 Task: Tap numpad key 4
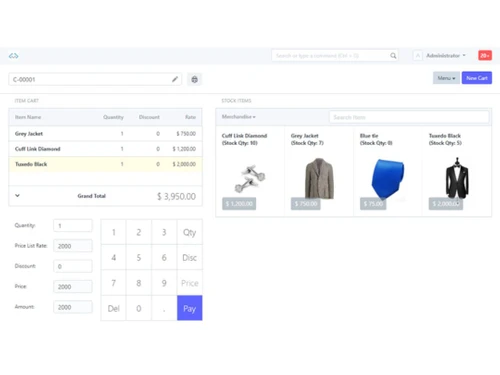[x=114, y=257]
